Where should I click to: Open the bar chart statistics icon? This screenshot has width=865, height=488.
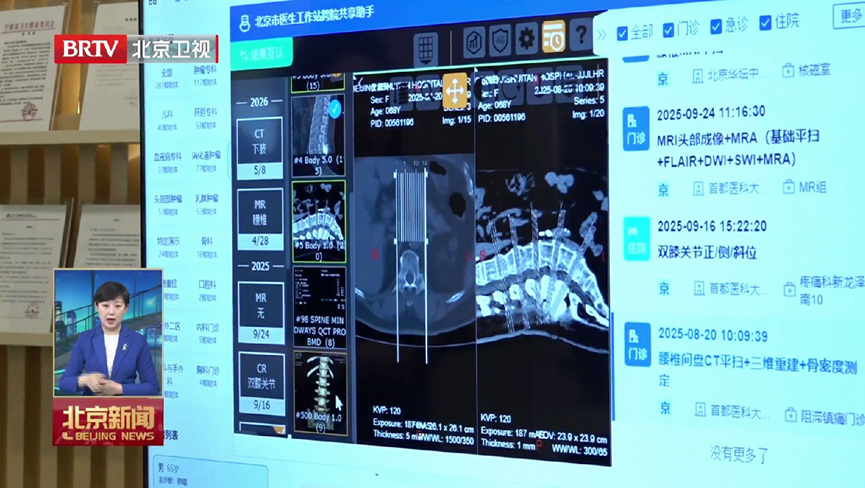pyautogui.click(x=474, y=41)
